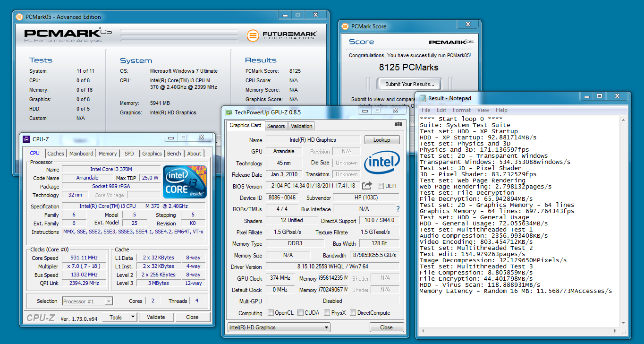This screenshot has height=344, width=644.
Task: Click the Lookup button in GPU-Z
Action: (382, 140)
